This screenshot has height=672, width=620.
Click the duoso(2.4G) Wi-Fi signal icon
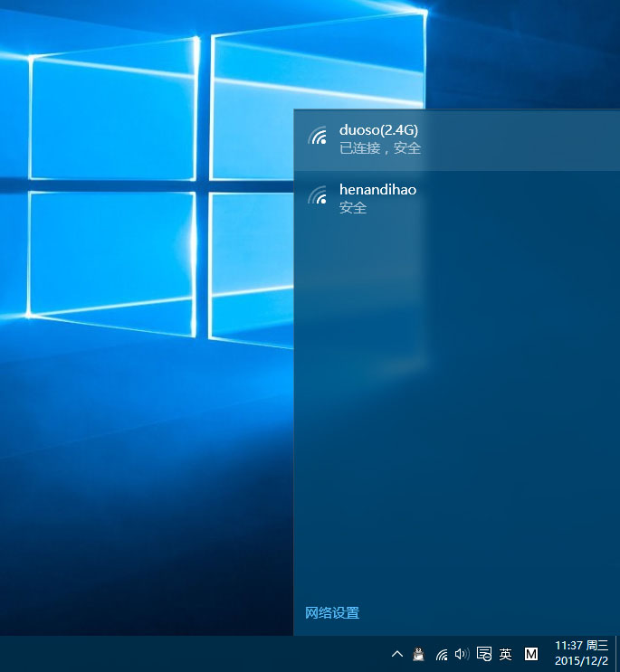point(318,136)
